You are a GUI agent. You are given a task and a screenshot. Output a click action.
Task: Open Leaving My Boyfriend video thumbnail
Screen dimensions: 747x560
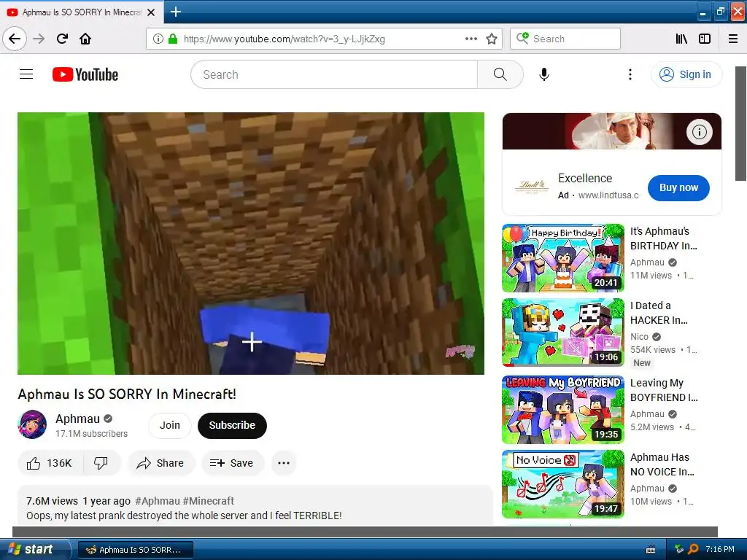coord(563,410)
